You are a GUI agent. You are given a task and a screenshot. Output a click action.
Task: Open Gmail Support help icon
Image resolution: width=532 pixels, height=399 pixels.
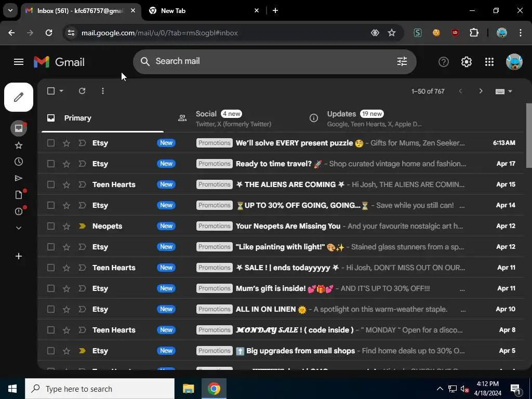click(x=444, y=62)
